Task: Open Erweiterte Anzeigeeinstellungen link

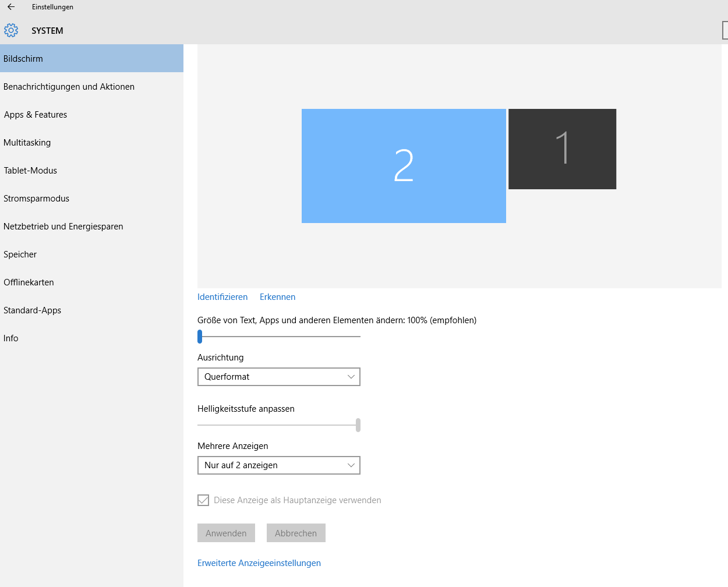Action: point(259,563)
